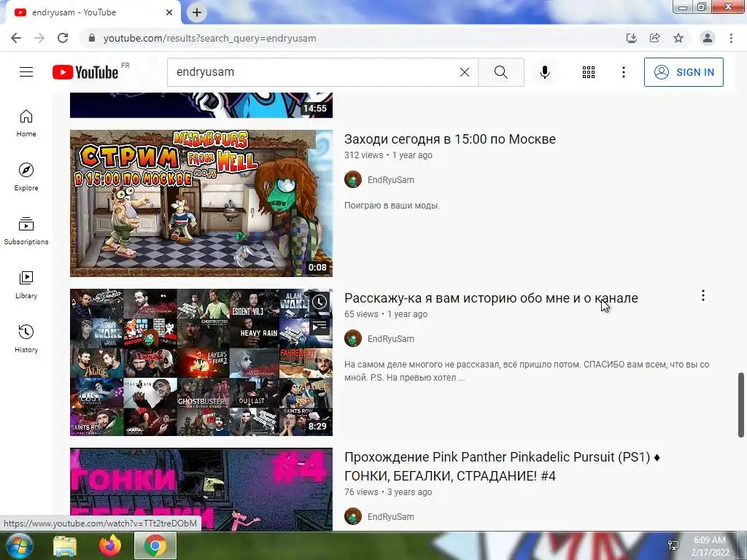The image size is (747, 560).
Task: Open the hamburger guide menu
Action: tap(26, 72)
